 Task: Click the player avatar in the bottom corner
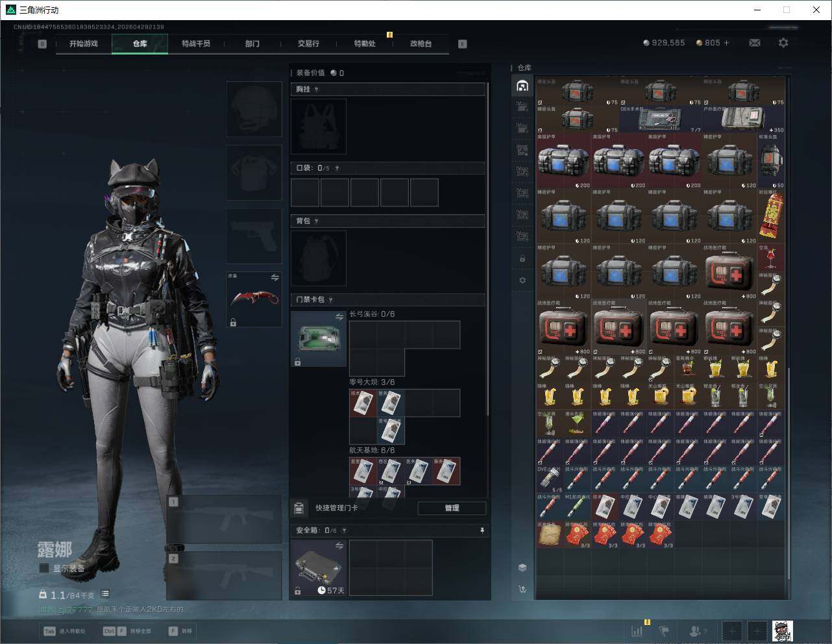[783, 630]
